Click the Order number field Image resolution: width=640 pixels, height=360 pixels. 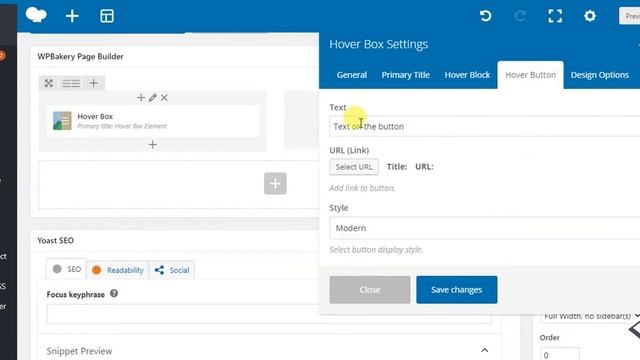click(x=560, y=354)
